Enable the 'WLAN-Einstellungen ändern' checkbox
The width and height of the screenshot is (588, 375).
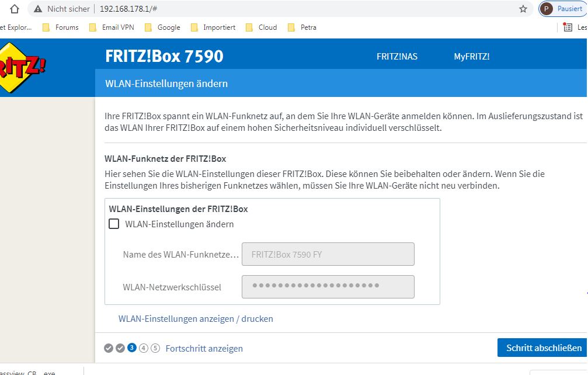[x=114, y=224]
